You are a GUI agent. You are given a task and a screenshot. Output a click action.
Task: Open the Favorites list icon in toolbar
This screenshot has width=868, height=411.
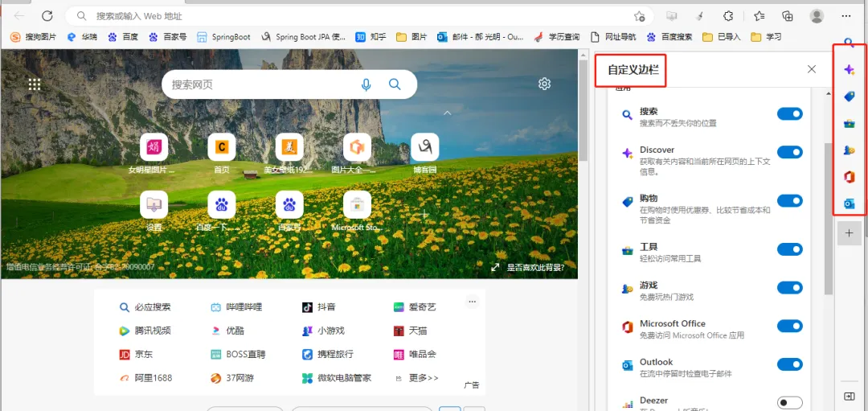point(759,16)
